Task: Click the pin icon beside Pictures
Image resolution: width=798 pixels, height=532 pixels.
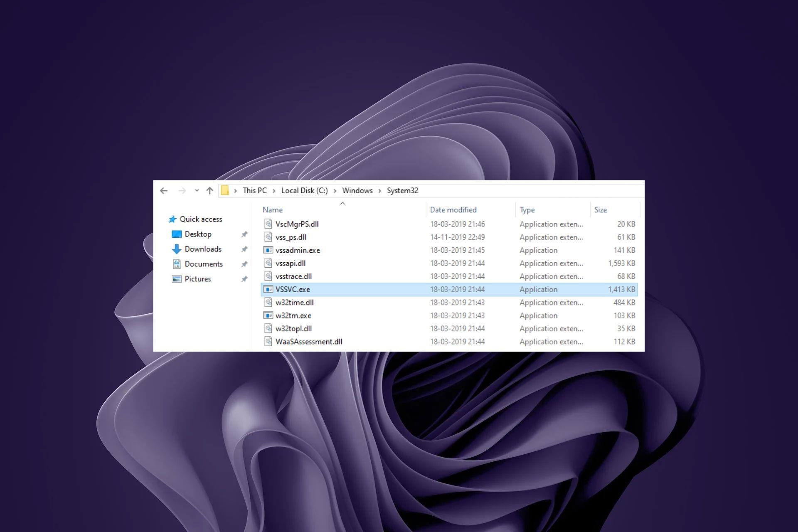Action: 244,279
